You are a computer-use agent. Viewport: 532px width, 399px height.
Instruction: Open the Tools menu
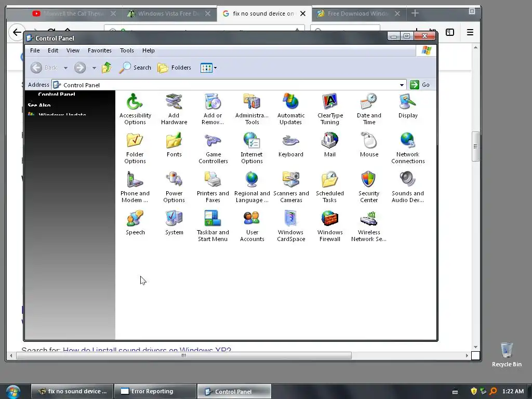(x=127, y=50)
